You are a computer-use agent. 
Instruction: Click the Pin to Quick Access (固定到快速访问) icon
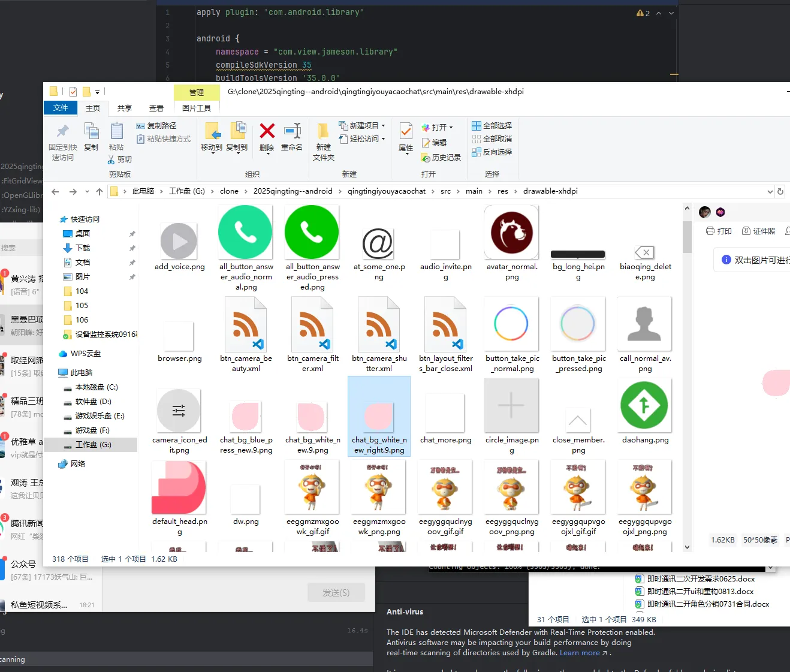click(62, 141)
